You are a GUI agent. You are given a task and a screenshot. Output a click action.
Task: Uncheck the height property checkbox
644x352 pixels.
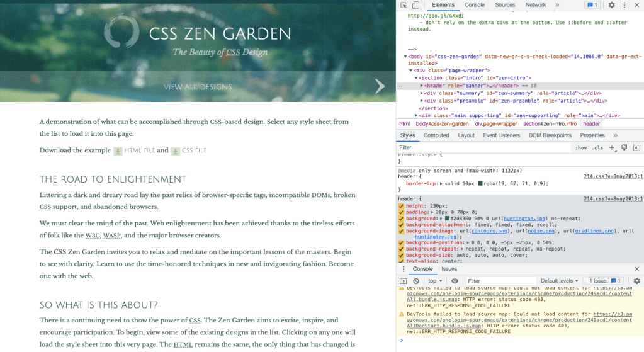(401, 206)
